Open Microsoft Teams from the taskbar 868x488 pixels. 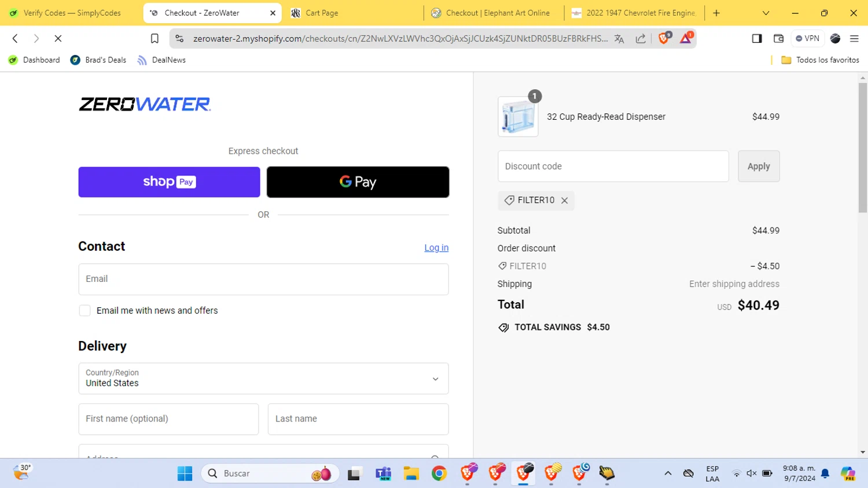coord(383,474)
